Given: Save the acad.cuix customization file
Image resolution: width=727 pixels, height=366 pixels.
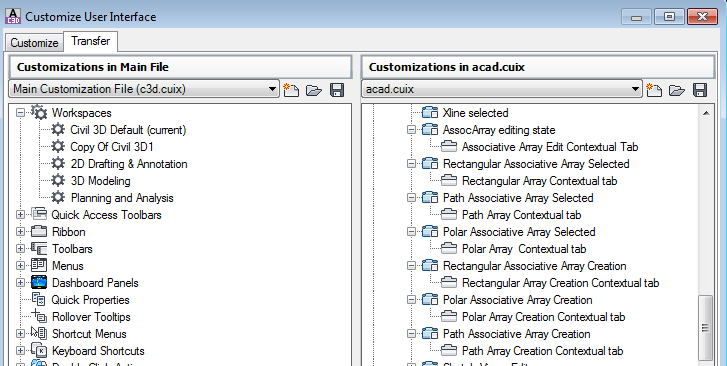Looking at the screenshot, I should click(x=700, y=90).
